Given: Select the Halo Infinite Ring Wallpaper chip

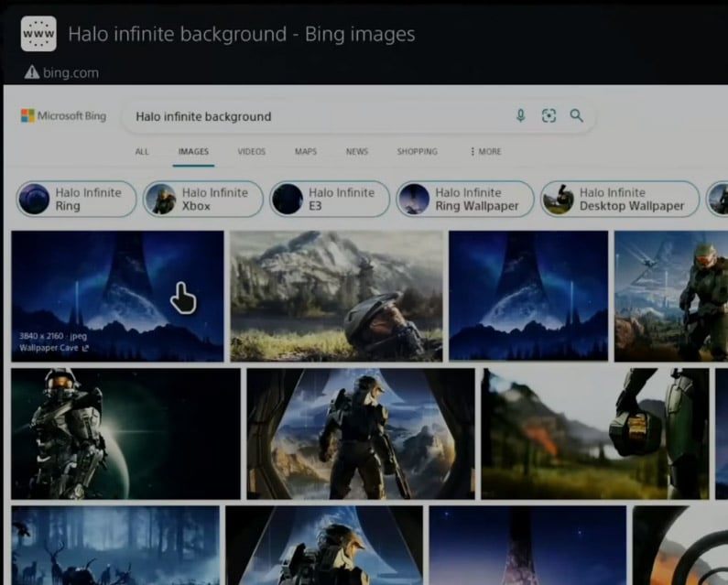Looking at the screenshot, I should [465, 200].
